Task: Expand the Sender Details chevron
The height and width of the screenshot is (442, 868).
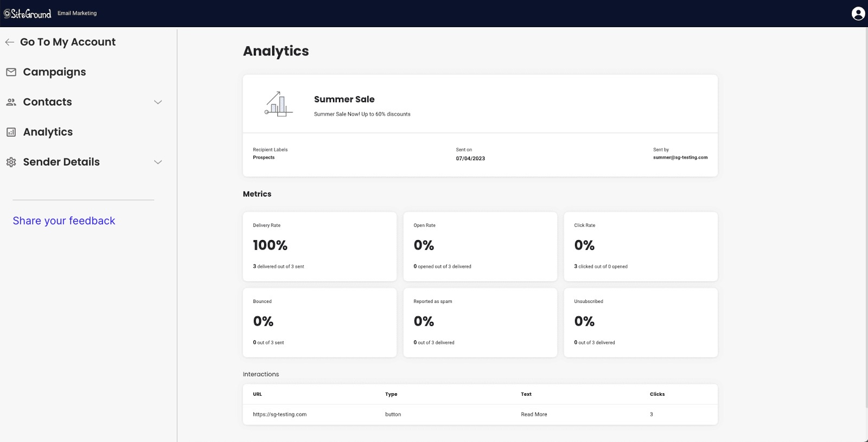Action: (158, 162)
